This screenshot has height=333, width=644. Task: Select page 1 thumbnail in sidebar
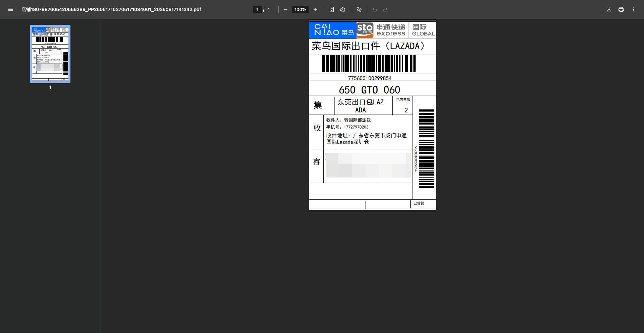[50, 54]
